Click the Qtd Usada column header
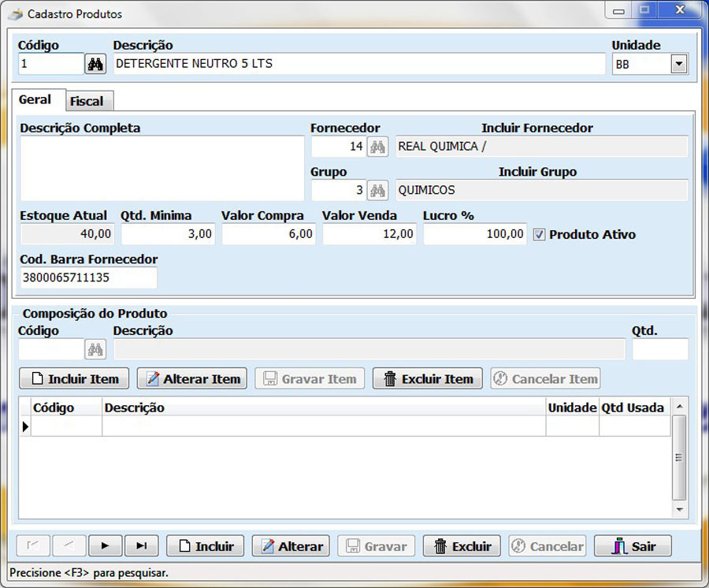The height and width of the screenshot is (588, 709). (635, 408)
